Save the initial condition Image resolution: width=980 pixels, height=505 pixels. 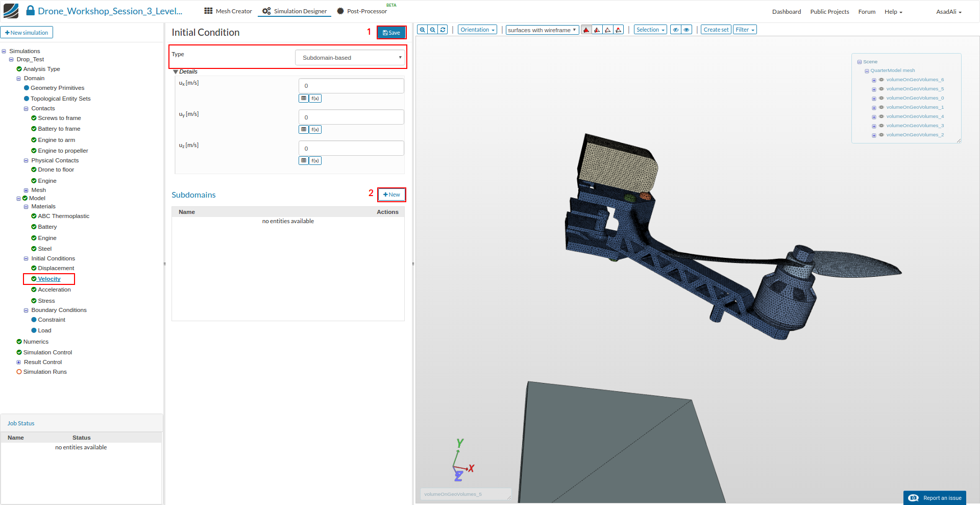[391, 33]
